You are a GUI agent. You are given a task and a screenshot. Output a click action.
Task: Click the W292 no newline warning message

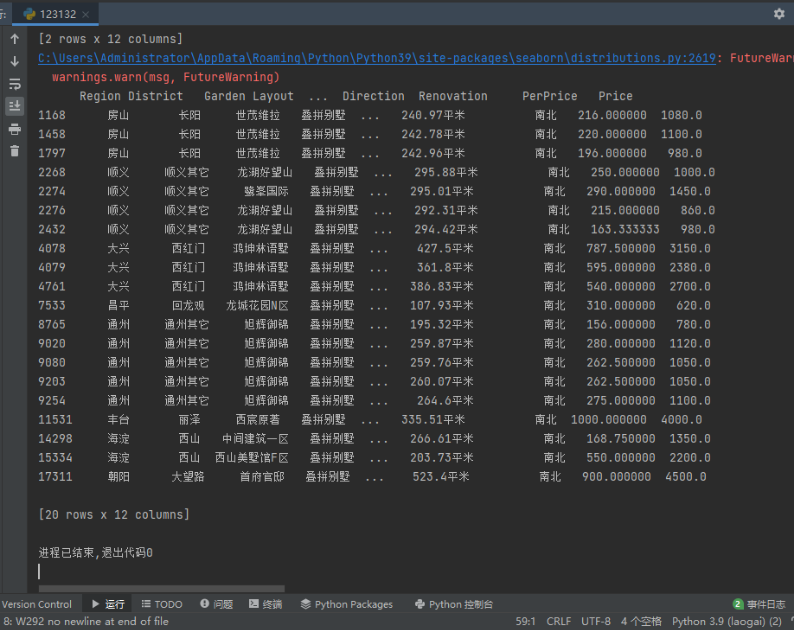click(x=86, y=621)
